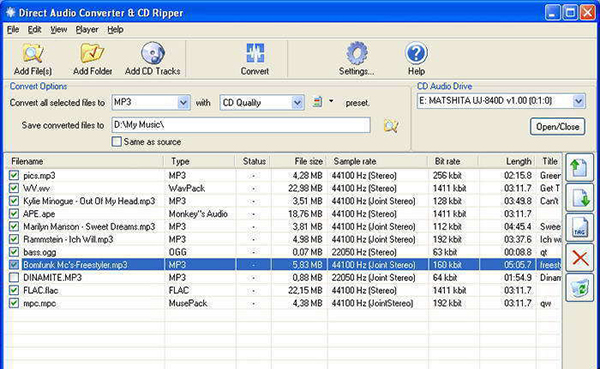Sort by the Type column header
The height and width of the screenshot is (369, 600).
(x=200, y=161)
